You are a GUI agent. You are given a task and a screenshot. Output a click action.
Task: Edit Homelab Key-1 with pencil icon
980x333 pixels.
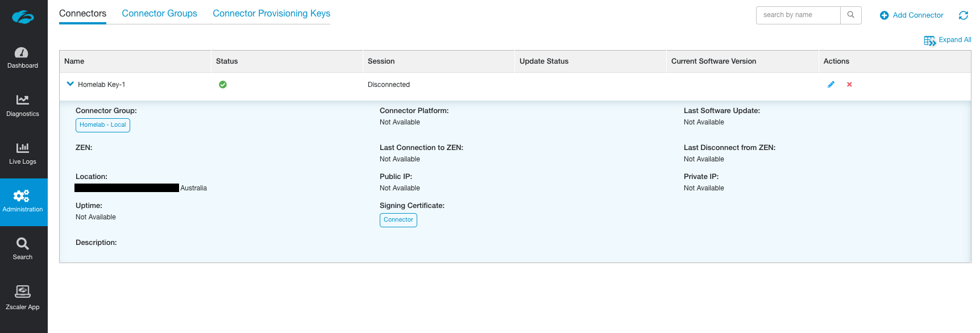pos(830,85)
